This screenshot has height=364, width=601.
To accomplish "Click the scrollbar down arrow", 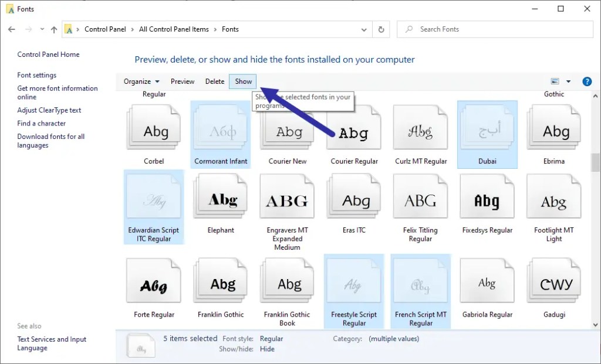I will (595, 325).
